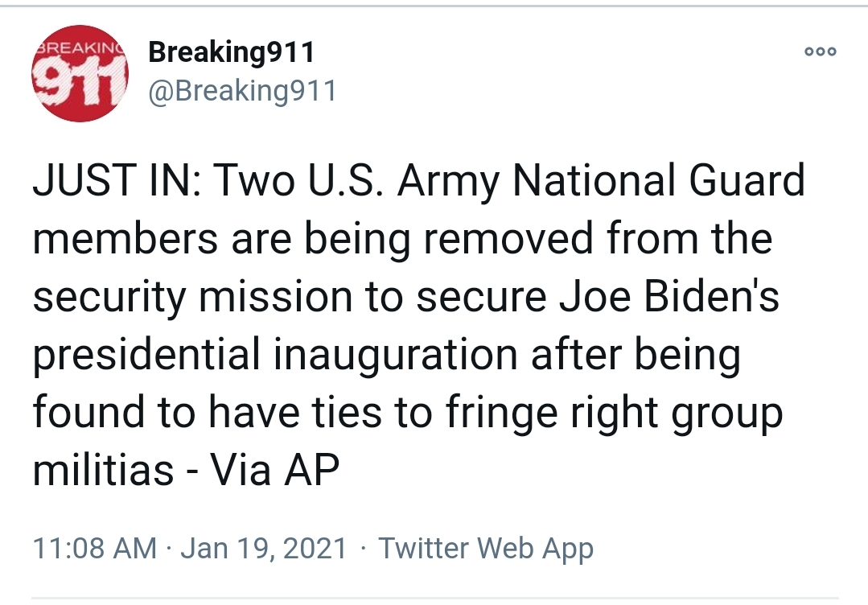Click the year 2021 in the date

(x=315, y=548)
